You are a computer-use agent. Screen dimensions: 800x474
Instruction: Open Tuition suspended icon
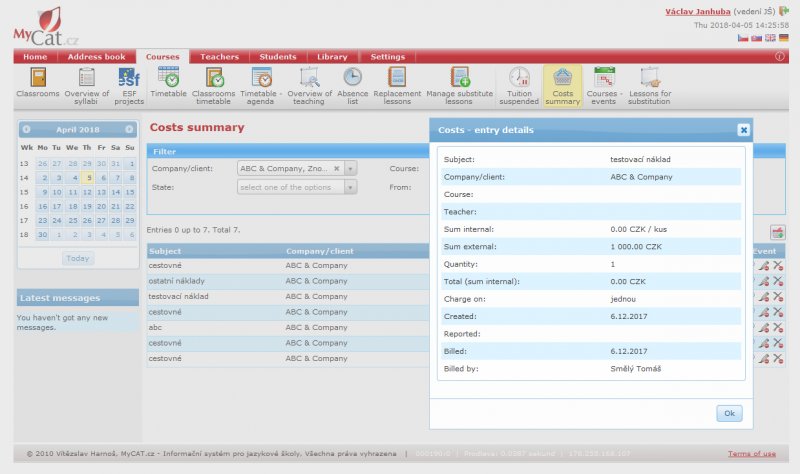tap(519, 78)
